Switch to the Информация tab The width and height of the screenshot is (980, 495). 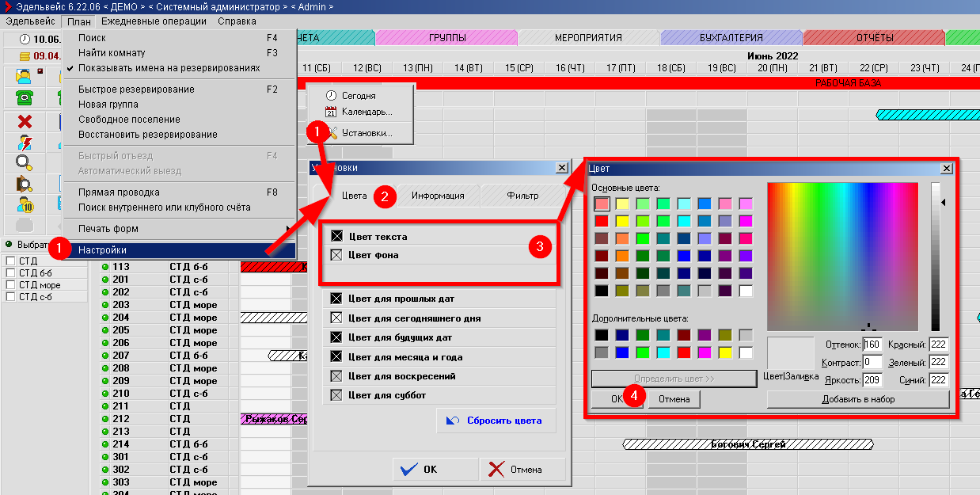[x=437, y=196]
